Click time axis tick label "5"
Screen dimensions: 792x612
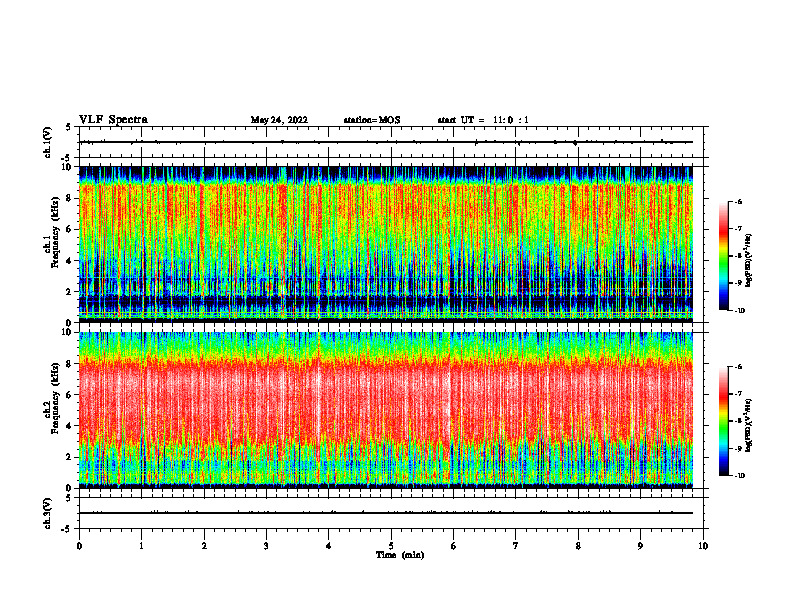click(391, 546)
